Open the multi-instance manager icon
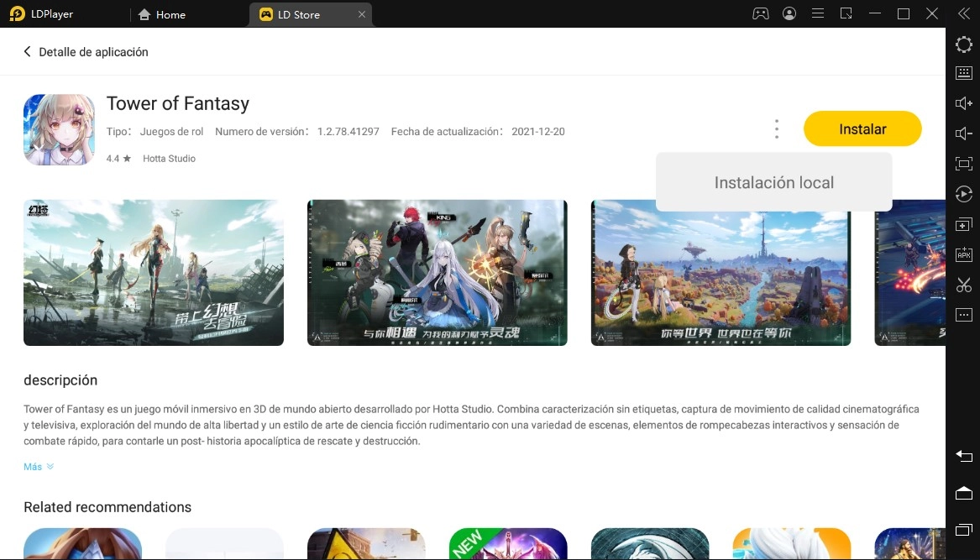980x560 pixels. (x=964, y=224)
